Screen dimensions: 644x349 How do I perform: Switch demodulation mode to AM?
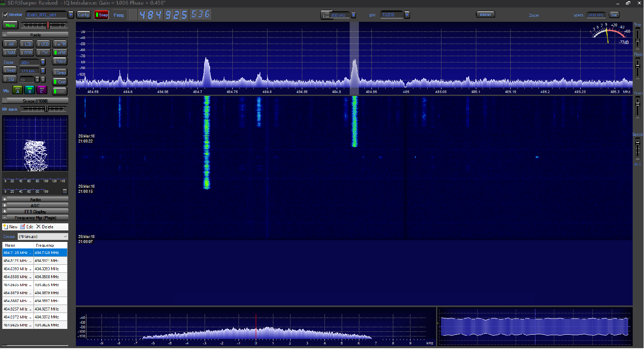click(10, 44)
